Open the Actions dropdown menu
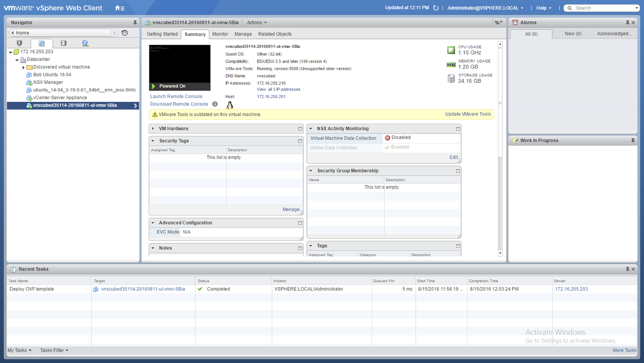The image size is (644, 363). (x=257, y=22)
